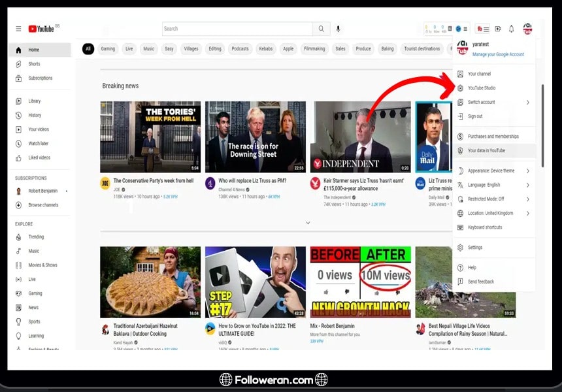Select YouTube Studio menu item
Viewport: 562px width, 392px height.
[x=482, y=88]
